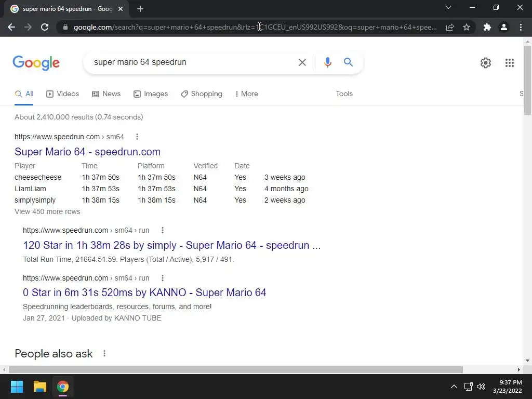Share this page using the share icon
This screenshot has height=399, width=532.
[x=450, y=27]
